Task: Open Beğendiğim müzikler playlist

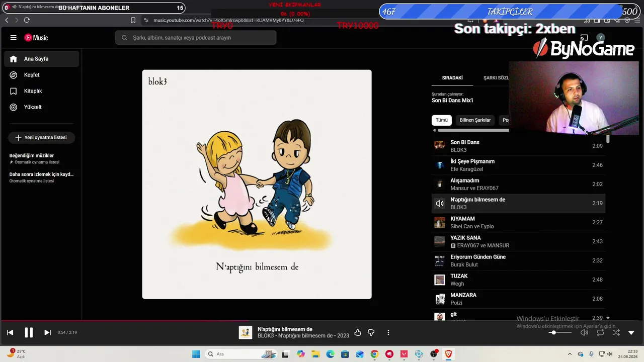Action: [42, 158]
